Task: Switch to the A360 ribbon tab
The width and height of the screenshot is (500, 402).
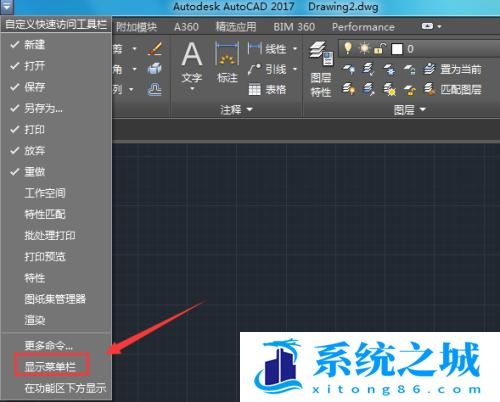Action: pyautogui.click(x=186, y=27)
